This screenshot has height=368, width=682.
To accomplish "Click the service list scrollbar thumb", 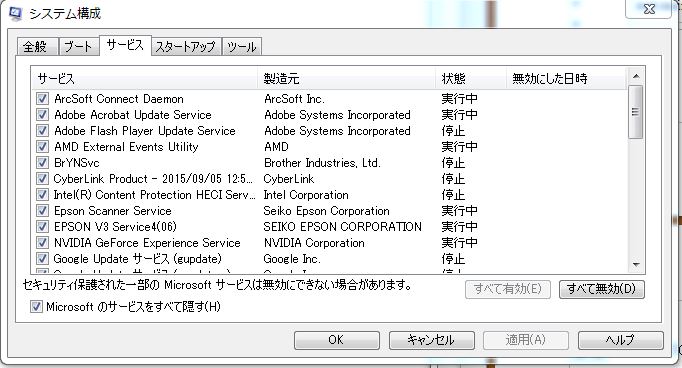I will pos(635,112).
